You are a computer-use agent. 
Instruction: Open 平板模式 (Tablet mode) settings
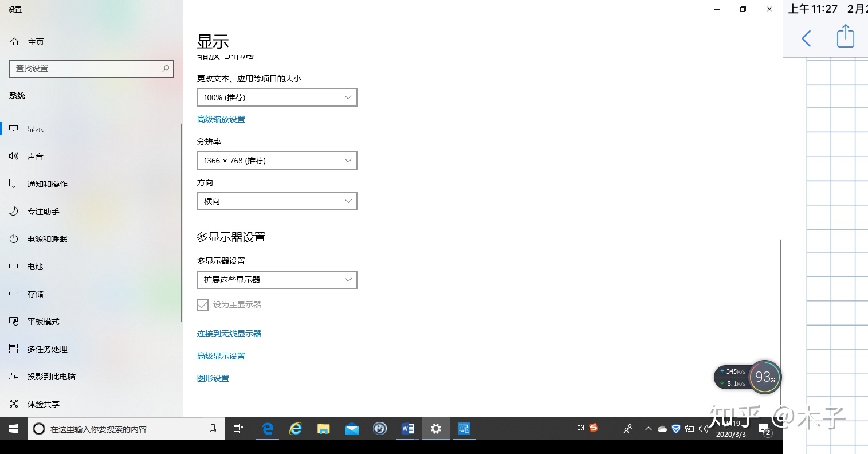coord(43,322)
